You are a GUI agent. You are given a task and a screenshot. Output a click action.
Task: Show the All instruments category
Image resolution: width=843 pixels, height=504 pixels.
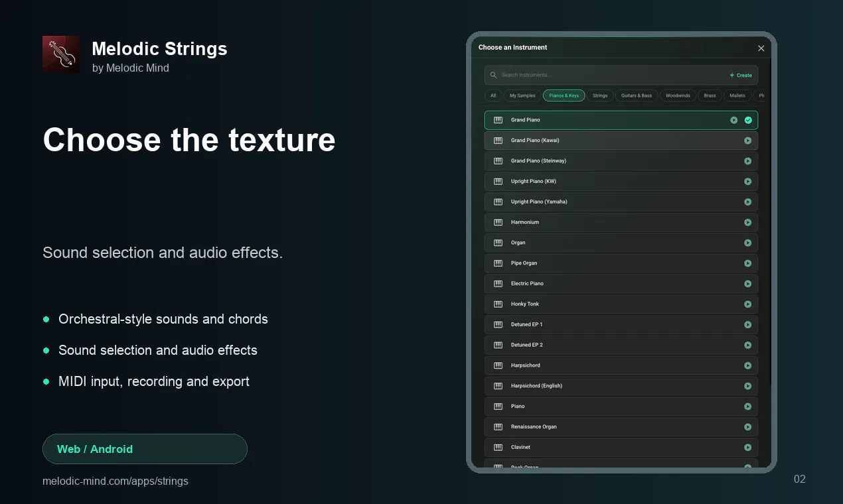click(x=493, y=95)
